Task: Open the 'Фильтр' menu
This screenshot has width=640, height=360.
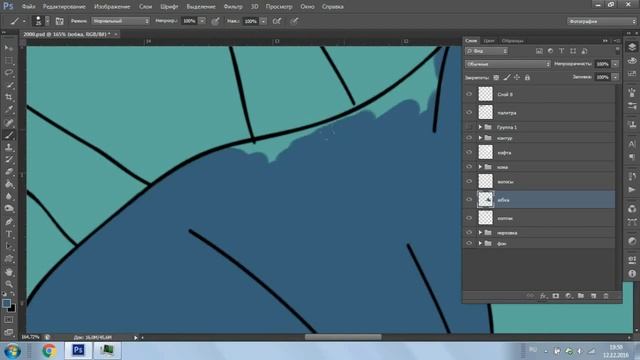Action: pyautogui.click(x=233, y=7)
